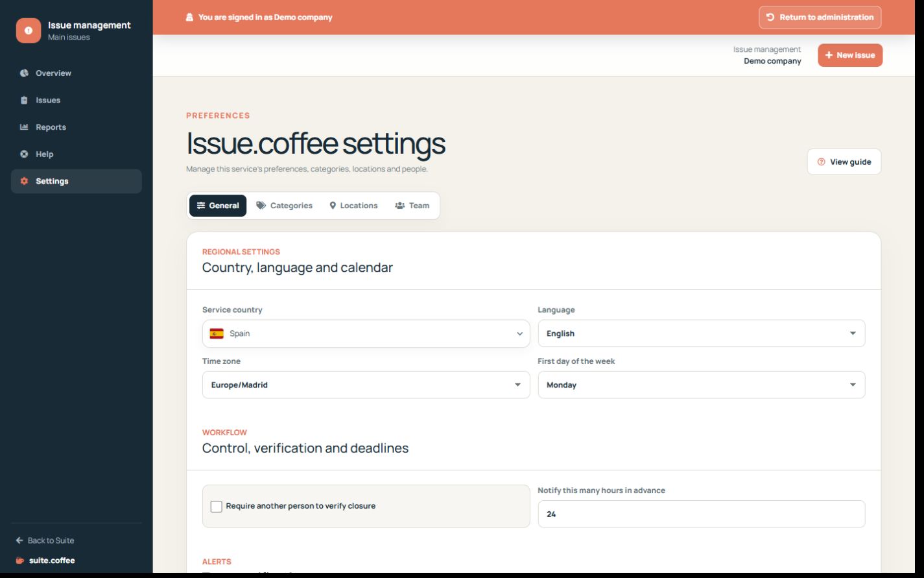Open the View guide button
Viewport: 924px width, 578px height.
click(844, 162)
